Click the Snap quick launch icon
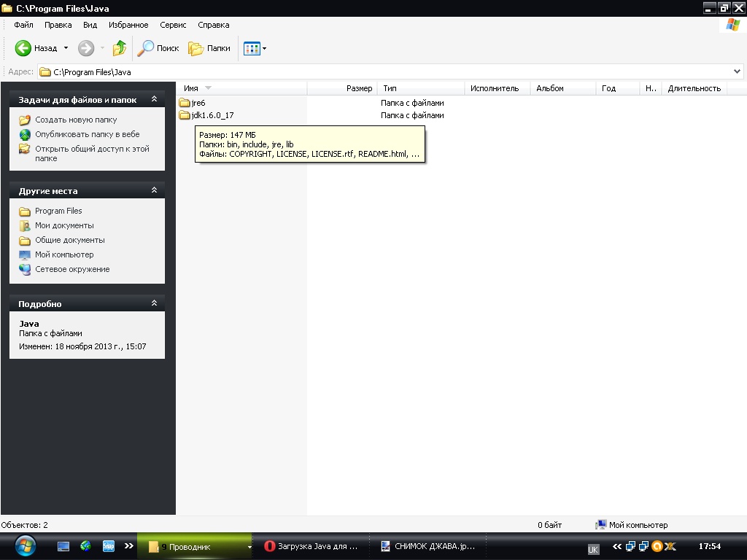Screen dimensions: 747x560 109,546
